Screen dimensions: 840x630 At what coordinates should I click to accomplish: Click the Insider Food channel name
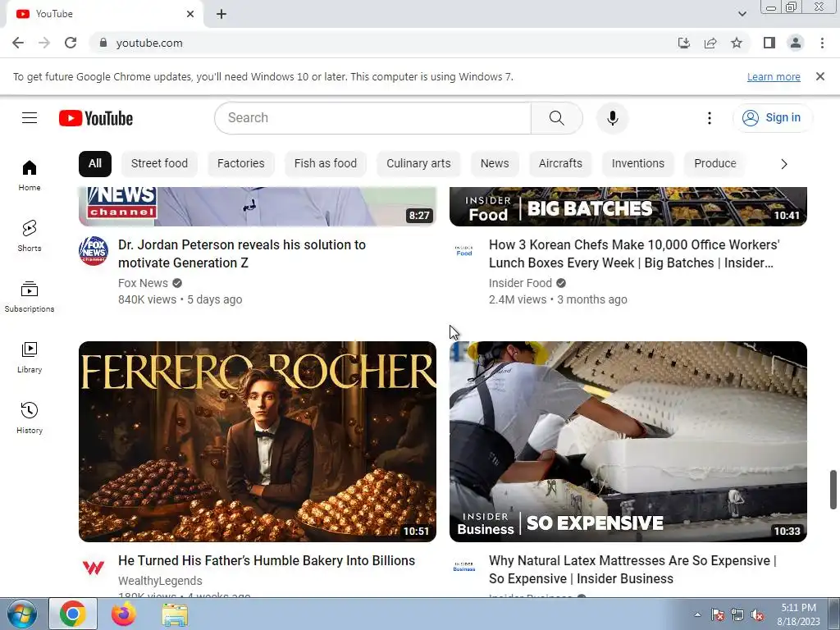520,283
